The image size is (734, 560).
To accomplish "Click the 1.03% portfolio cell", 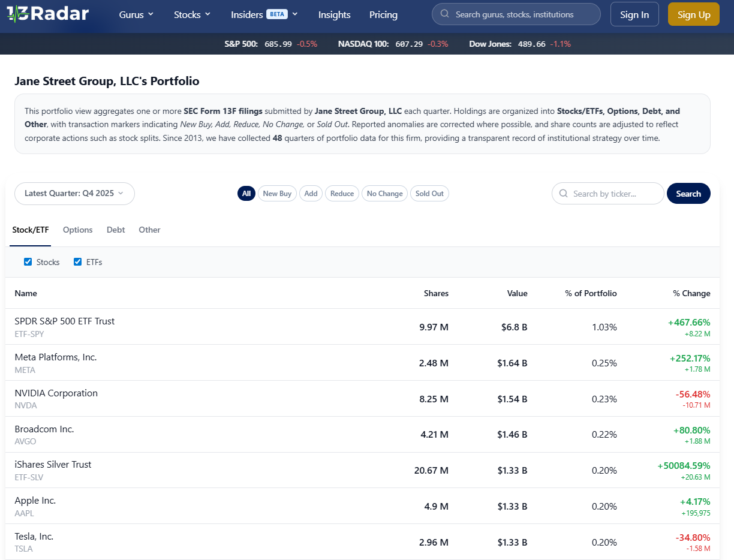I will point(604,327).
